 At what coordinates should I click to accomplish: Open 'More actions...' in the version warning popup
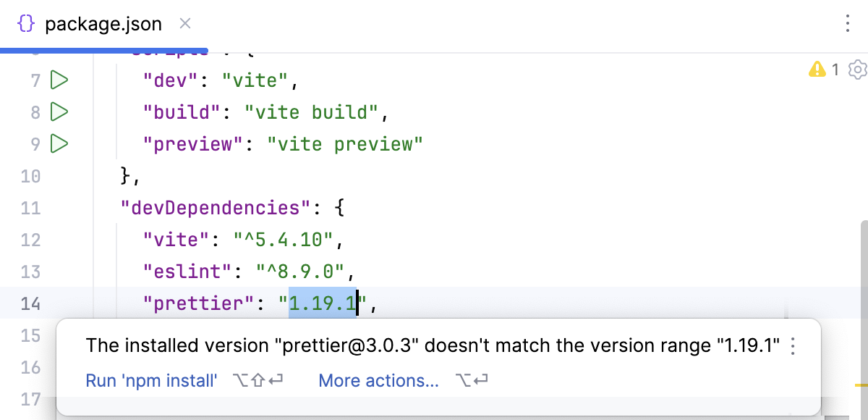(x=378, y=380)
